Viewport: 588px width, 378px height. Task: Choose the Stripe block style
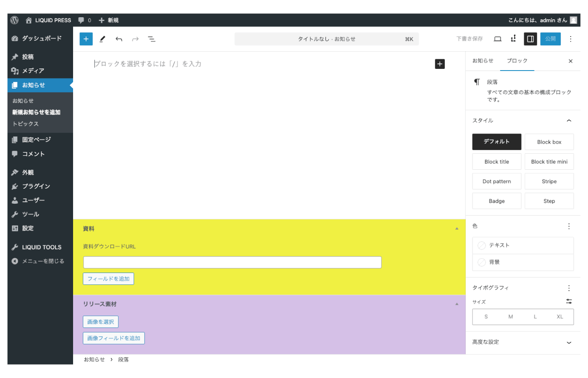pyautogui.click(x=549, y=181)
